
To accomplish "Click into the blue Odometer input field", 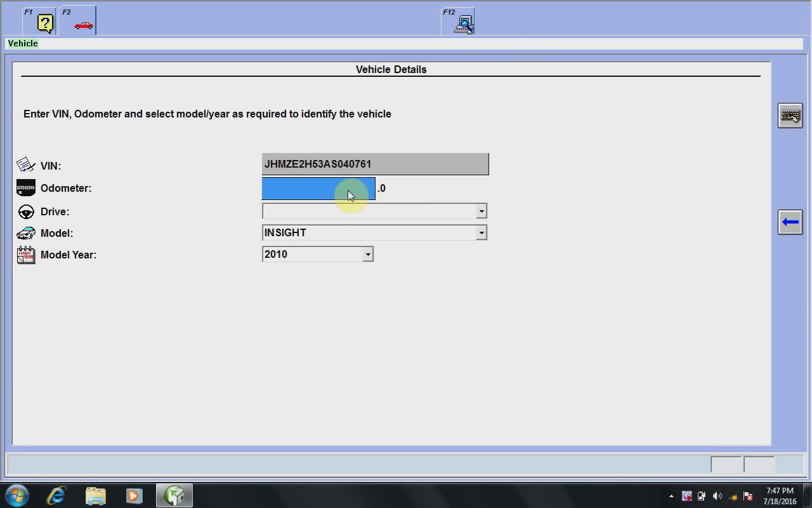I will point(318,189).
